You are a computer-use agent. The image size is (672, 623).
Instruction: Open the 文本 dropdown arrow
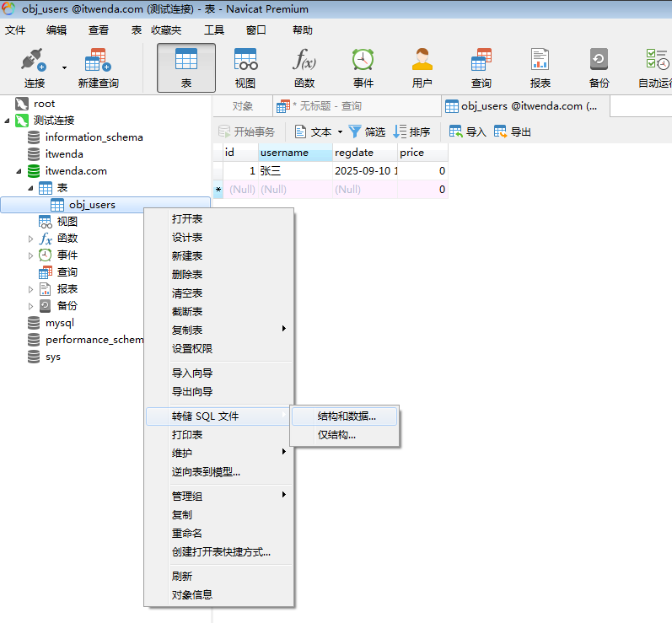pos(340,132)
